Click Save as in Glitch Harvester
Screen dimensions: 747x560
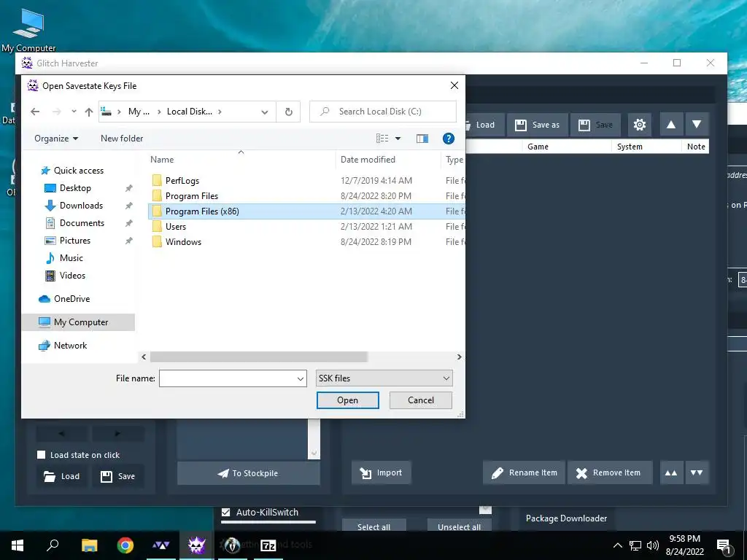(x=538, y=125)
